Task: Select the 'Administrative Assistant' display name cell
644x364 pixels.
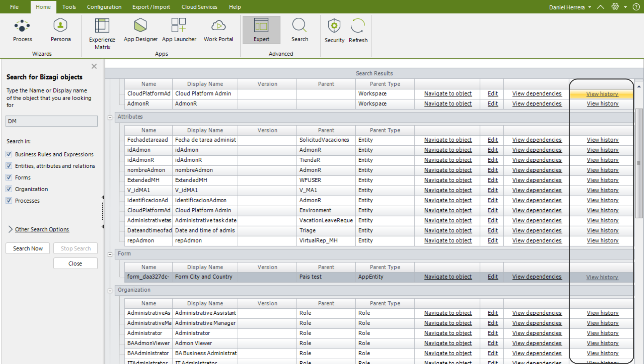Action: [x=205, y=313]
